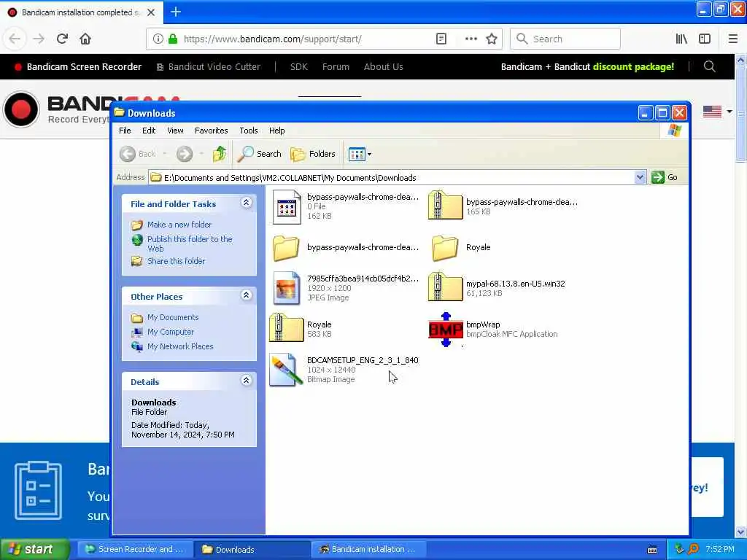Expand the address bar dropdown arrow
The height and width of the screenshot is (560, 747).
(640, 178)
